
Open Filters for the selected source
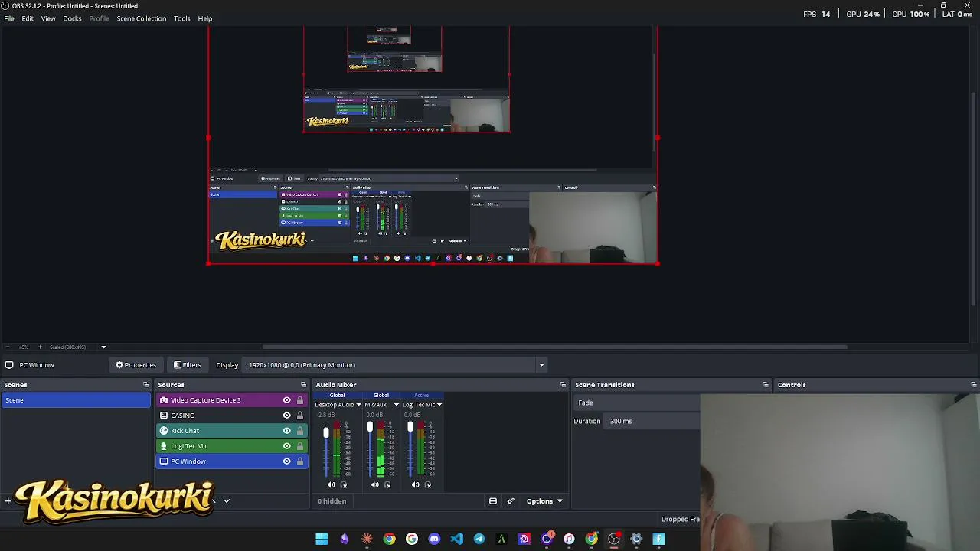coord(187,365)
